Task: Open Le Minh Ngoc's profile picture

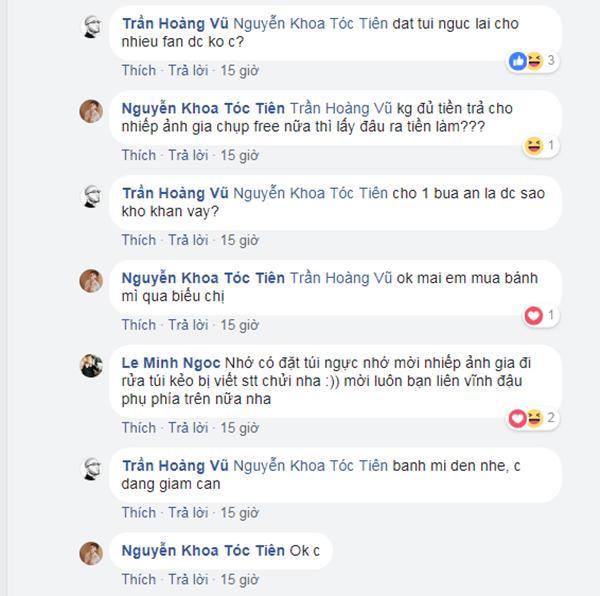Action: point(91,365)
